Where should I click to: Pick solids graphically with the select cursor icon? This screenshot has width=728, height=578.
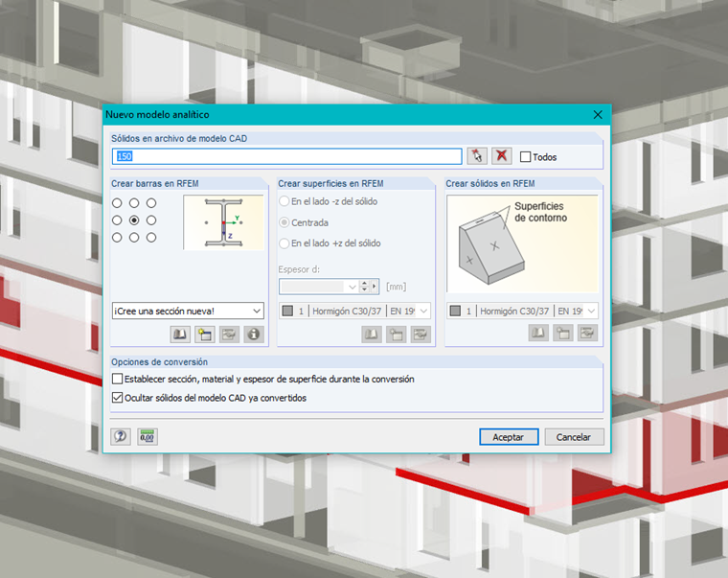click(x=477, y=156)
